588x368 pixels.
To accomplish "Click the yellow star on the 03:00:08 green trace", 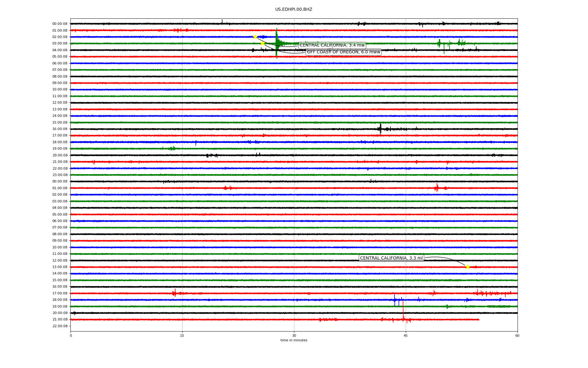I will (262, 43).
